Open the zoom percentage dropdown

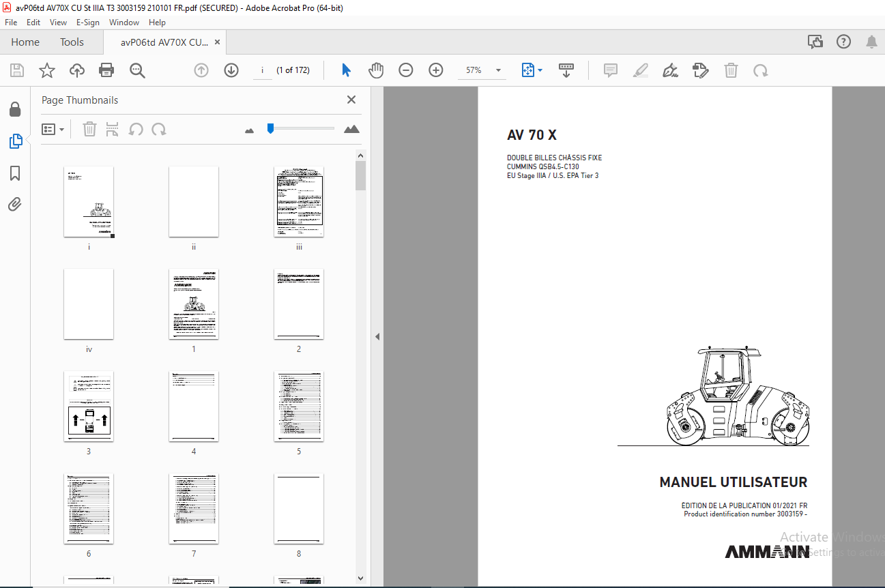498,70
